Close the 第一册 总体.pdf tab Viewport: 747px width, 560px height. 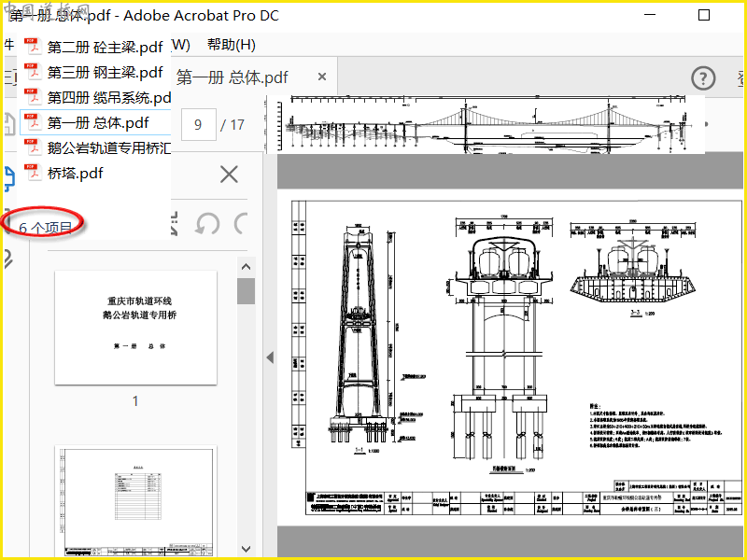pos(322,77)
